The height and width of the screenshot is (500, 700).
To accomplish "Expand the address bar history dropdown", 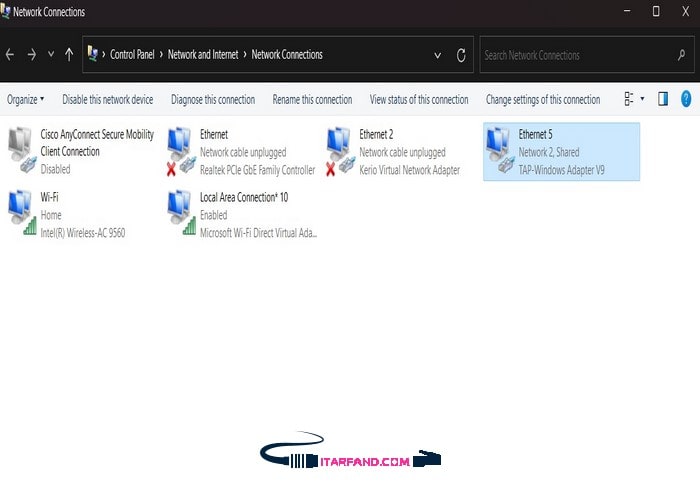I will pyautogui.click(x=438, y=55).
